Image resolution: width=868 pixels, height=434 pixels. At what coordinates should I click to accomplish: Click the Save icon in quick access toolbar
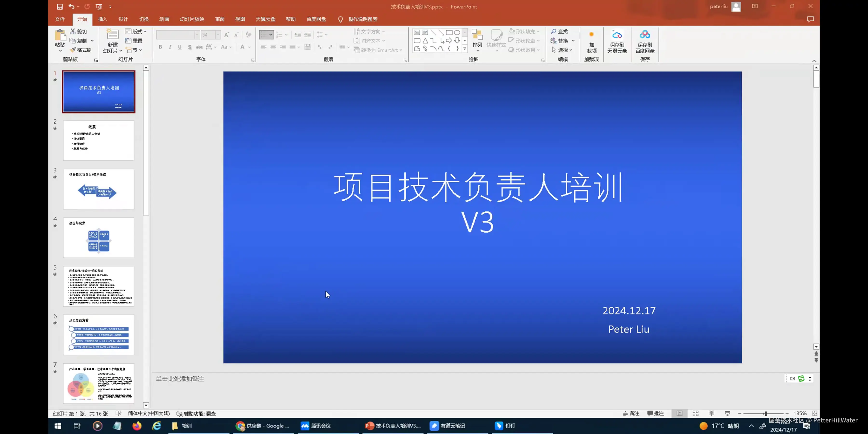click(60, 7)
